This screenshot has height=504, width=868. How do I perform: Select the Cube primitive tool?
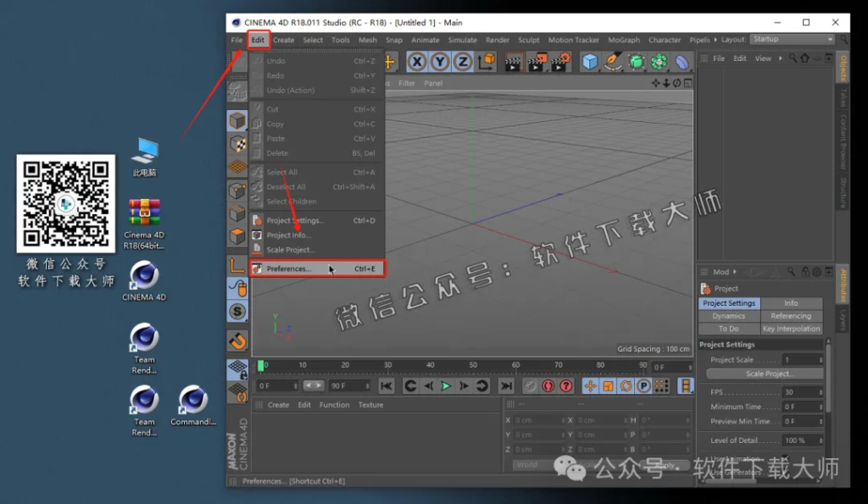click(x=591, y=59)
